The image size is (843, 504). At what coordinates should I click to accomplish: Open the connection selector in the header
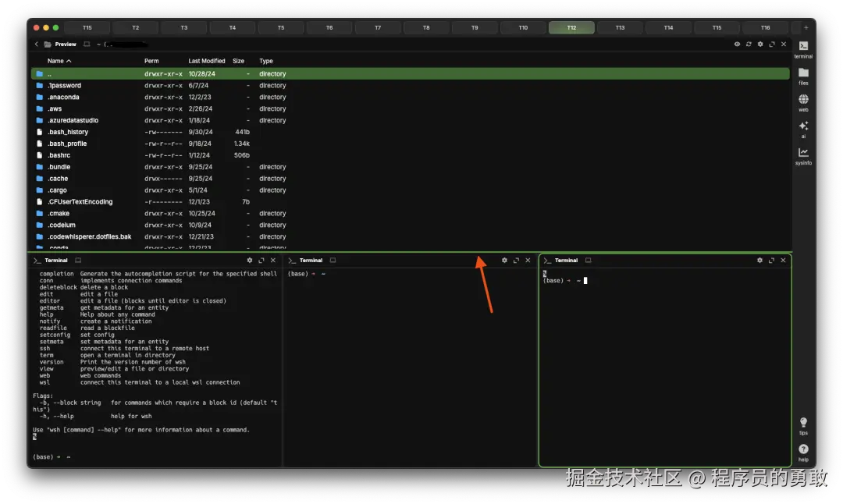tap(87, 44)
